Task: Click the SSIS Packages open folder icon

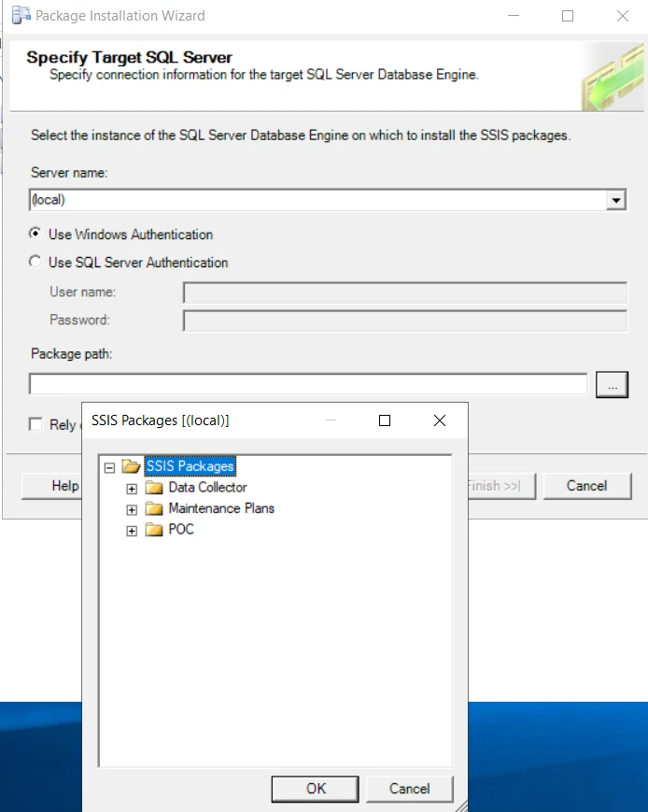Action: pos(131,466)
